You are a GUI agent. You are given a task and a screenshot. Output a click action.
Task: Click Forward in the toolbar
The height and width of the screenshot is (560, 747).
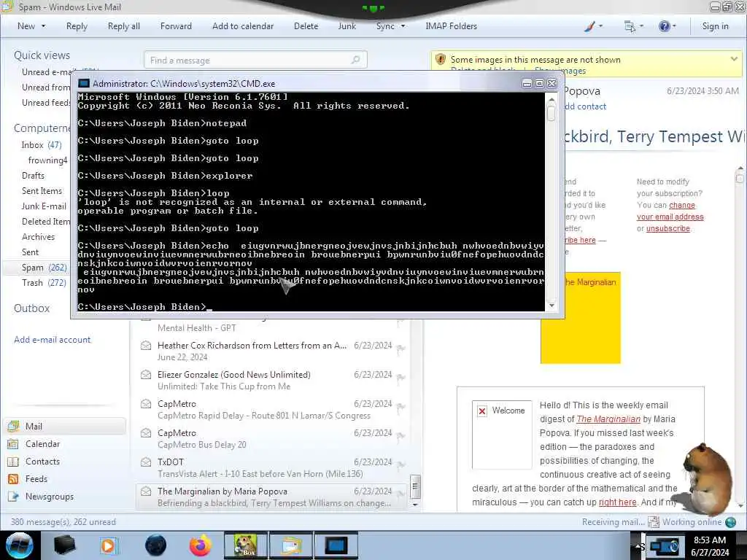tap(176, 26)
